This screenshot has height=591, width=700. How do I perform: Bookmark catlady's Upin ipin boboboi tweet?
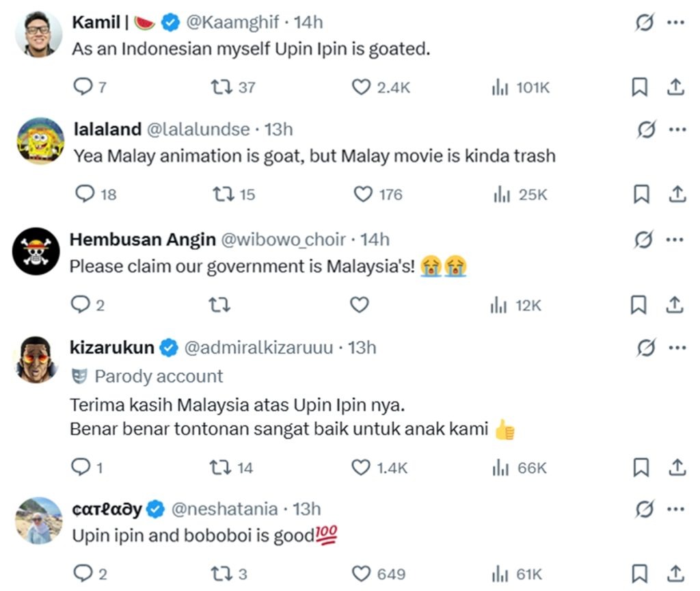(x=640, y=573)
